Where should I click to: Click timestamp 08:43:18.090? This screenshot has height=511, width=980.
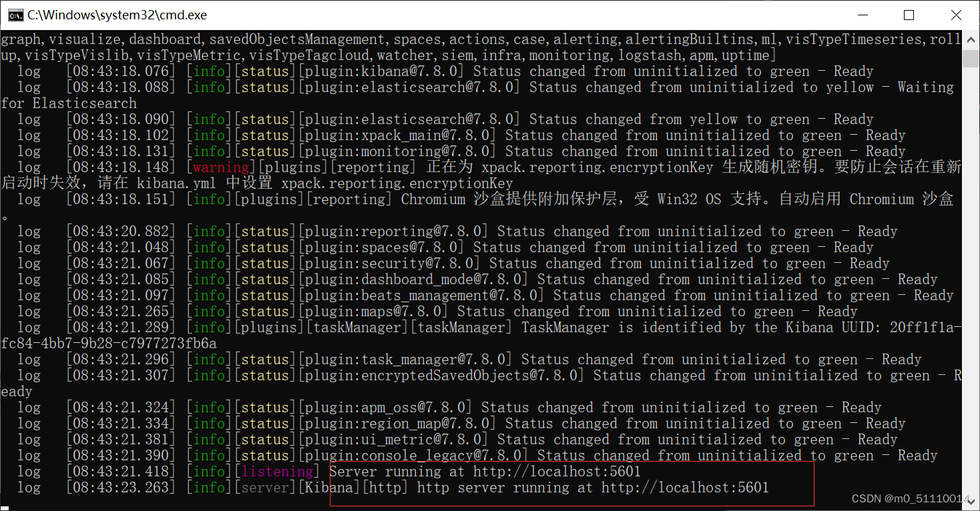[x=120, y=119]
